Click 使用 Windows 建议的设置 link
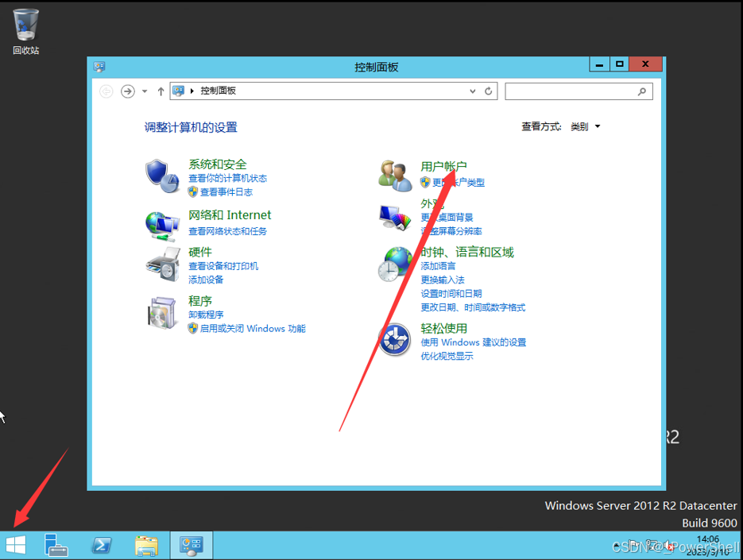Viewport: 743px width, 560px height. (474, 342)
